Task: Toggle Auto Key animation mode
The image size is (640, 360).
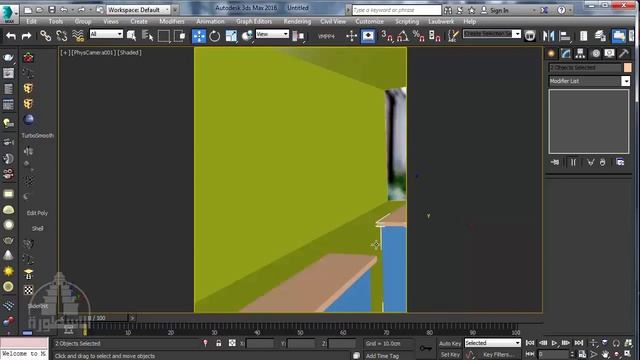Action: [x=450, y=343]
